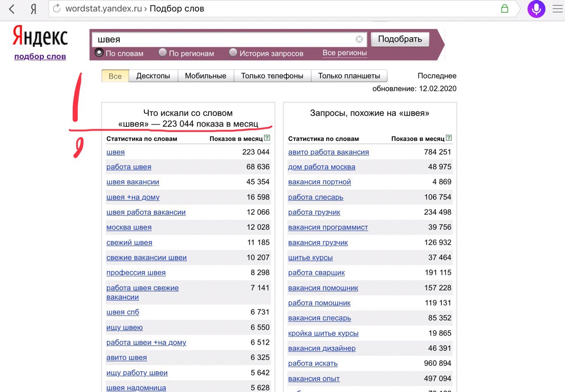Click the Запросы, похожие на «швея» heading
The height and width of the screenshot is (392, 565).
370,113
